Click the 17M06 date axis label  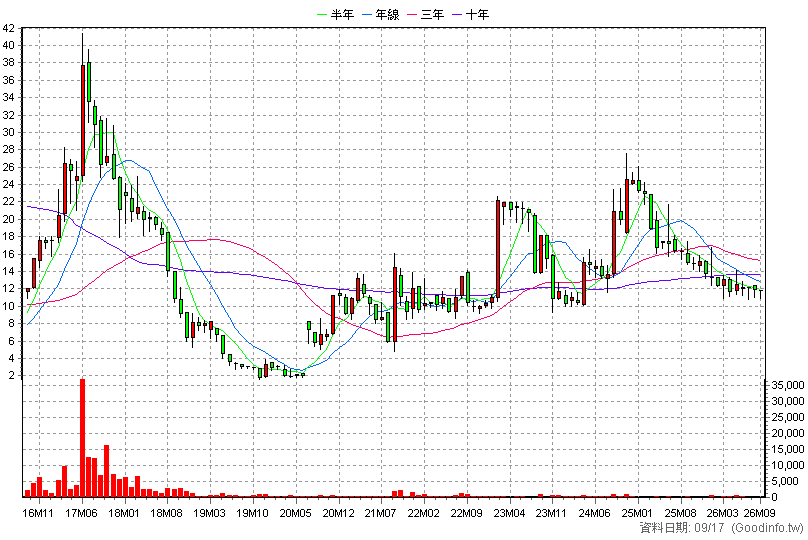pos(82,513)
